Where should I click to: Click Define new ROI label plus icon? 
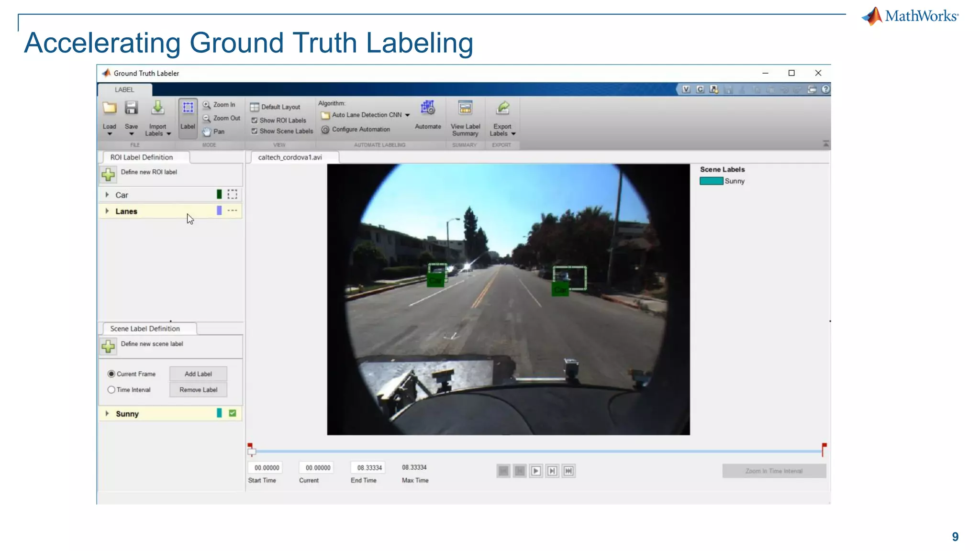pyautogui.click(x=109, y=175)
